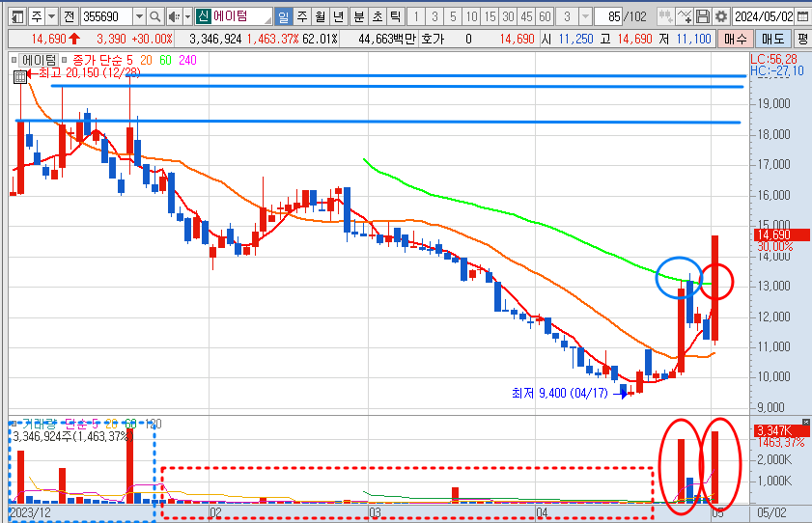Choose interval 1 button
Screen dimensions: 812x523
pos(416,17)
